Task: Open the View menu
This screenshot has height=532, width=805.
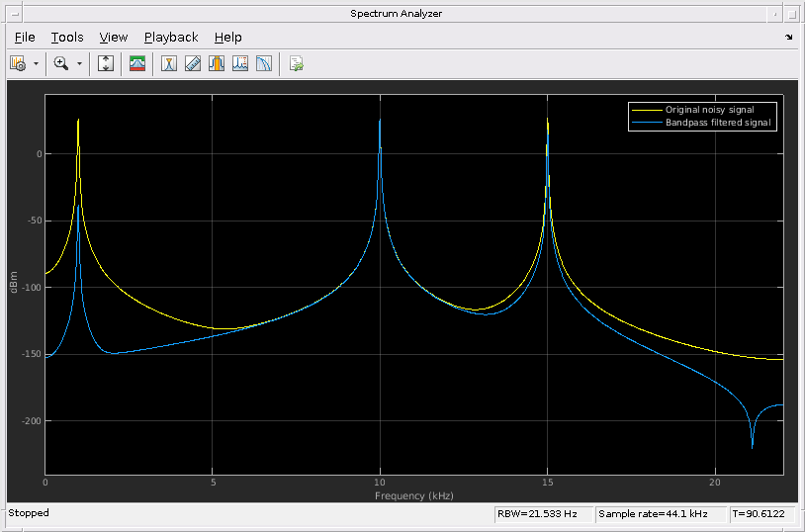Action: 114,38
